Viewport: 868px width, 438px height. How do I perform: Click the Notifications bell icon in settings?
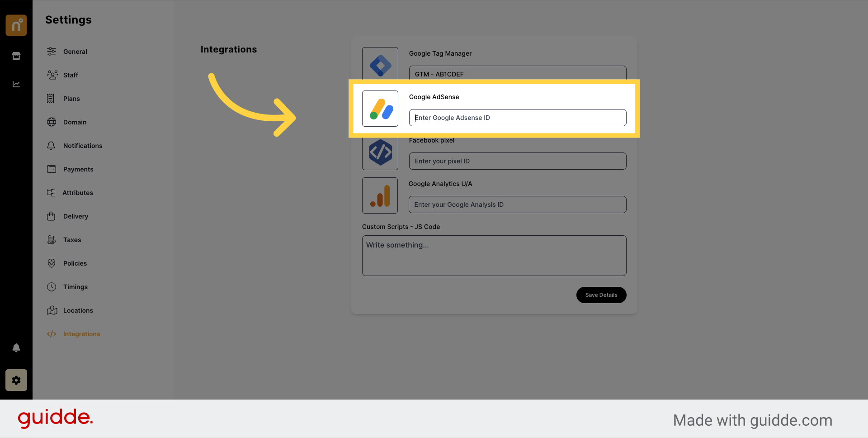point(51,146)
